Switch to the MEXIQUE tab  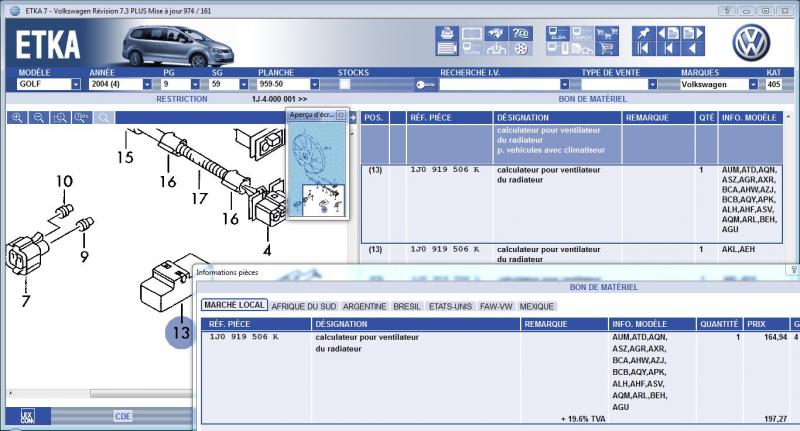pos(536,307)
